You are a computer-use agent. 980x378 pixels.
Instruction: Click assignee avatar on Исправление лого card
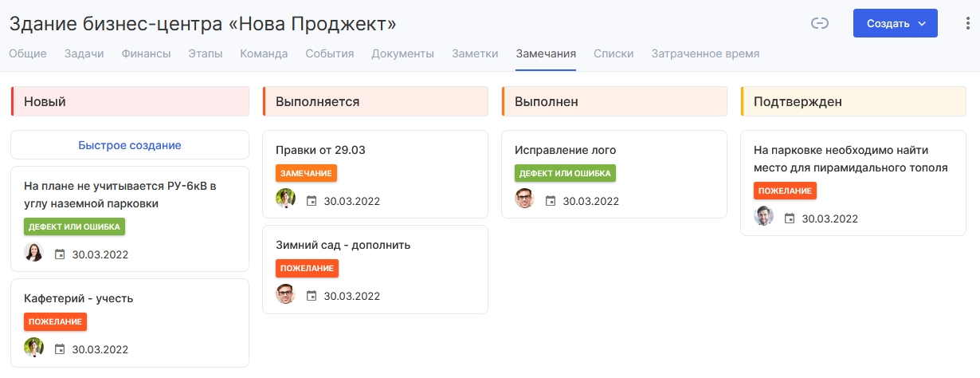click(x=524, y=199)
